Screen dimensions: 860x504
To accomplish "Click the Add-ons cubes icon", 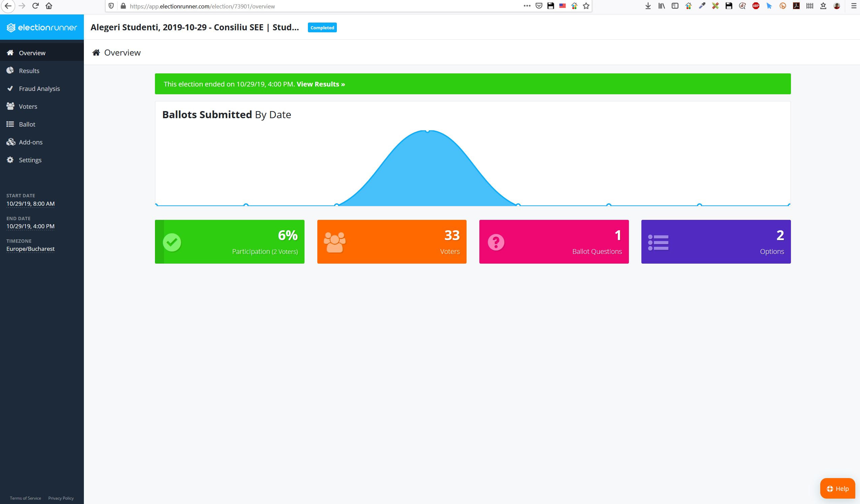I will point(10,142).
